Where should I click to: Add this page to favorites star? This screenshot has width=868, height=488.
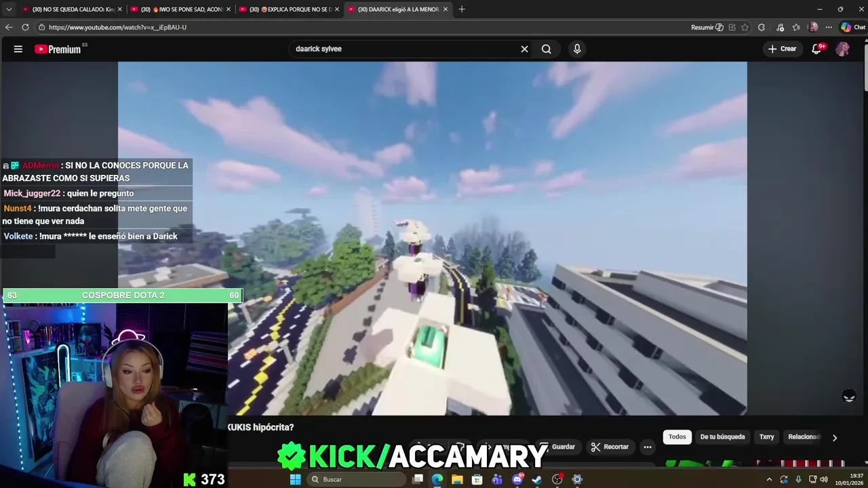[x=745, y=27]
